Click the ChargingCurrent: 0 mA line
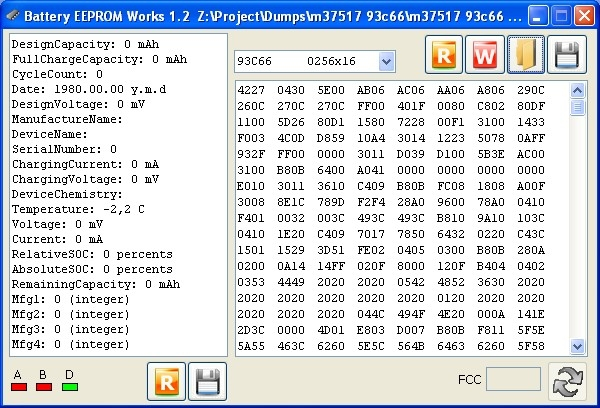The image size is (600, 408). (85, 164)
